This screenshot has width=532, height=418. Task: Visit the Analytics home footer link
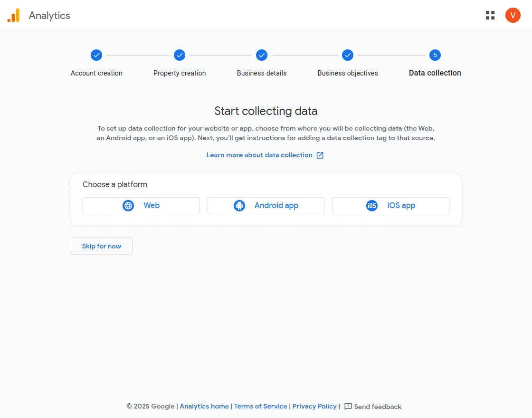point(204,406)
